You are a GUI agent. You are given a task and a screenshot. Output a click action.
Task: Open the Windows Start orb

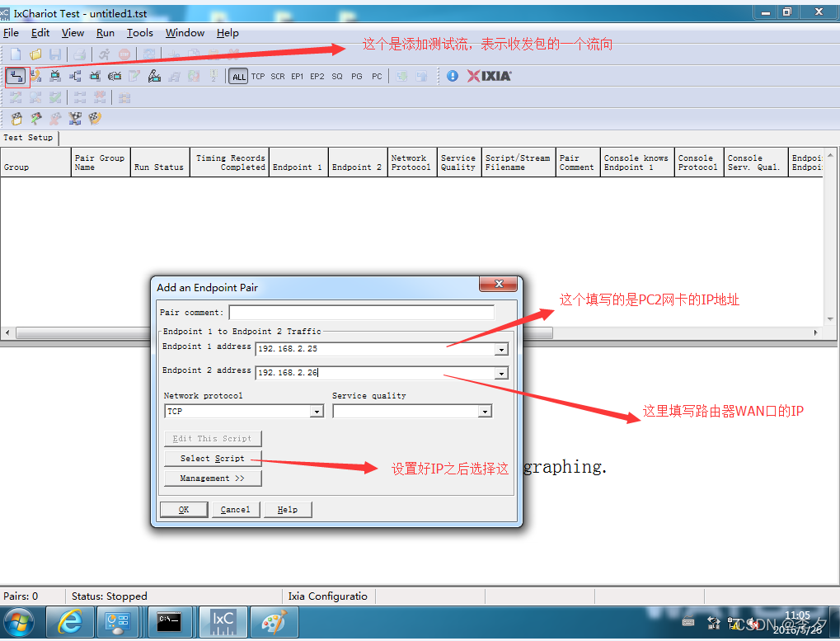(x=19, y=623)
